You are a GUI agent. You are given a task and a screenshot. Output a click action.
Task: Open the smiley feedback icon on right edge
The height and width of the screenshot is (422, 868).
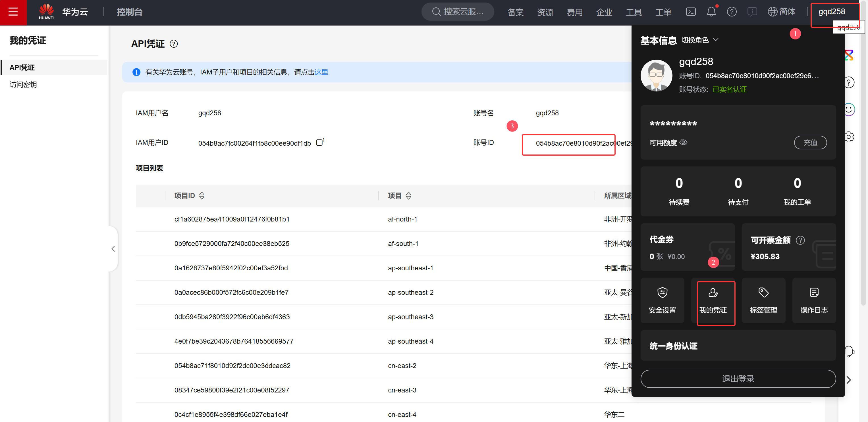click(x=850, y=109)
